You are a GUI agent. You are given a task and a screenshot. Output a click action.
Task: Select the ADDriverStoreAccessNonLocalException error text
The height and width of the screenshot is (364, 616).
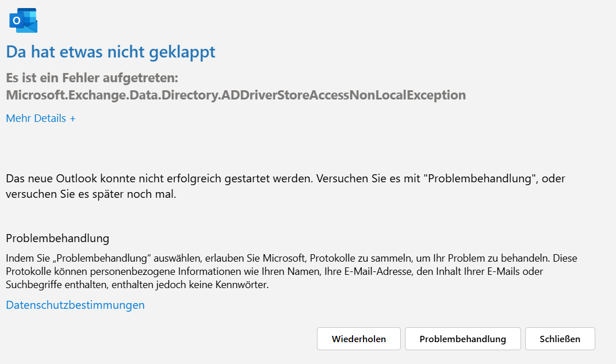pyautogui.click(x=236, y=95)
